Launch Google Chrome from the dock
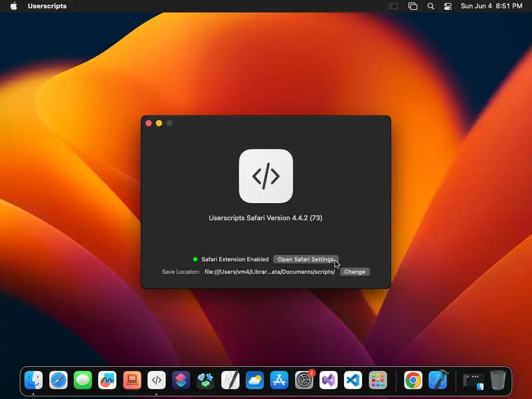This screenshot has height=399, width=532. tap(413, 380)
